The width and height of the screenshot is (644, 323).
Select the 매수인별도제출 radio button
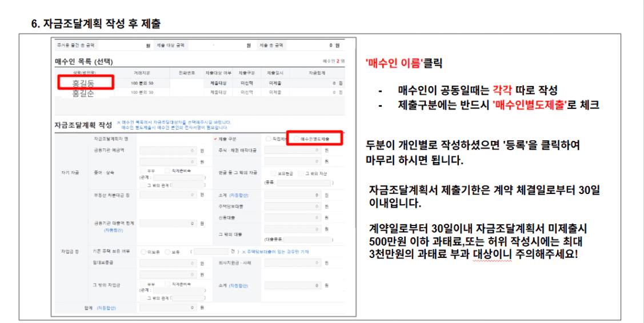click(295, 139)
